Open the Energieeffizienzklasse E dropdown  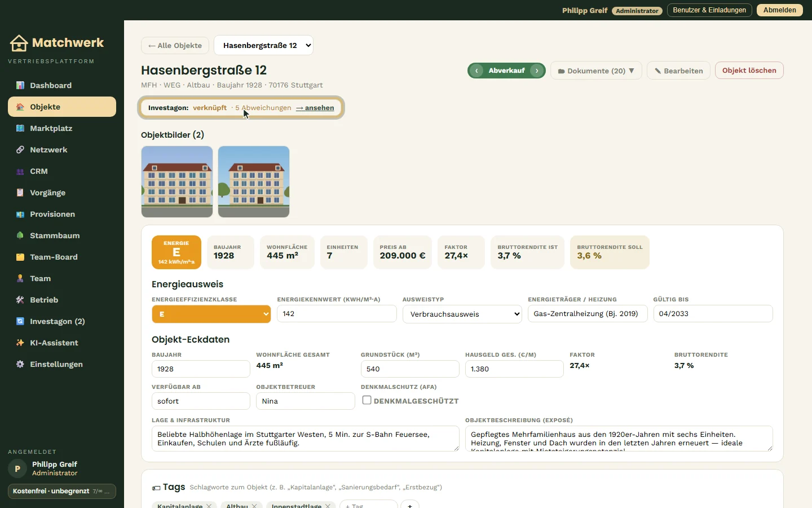[211, 314]
